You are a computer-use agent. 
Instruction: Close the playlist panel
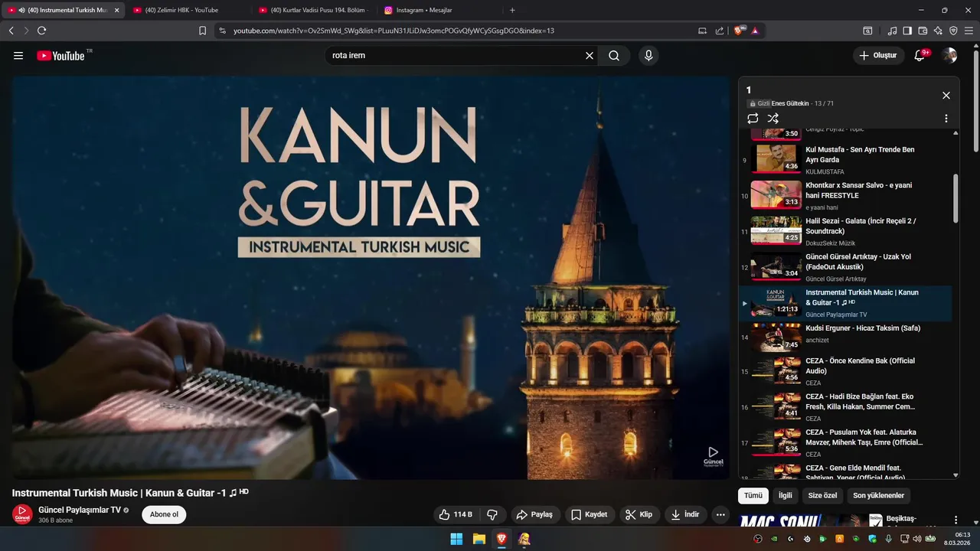click(x=946, y=96)
